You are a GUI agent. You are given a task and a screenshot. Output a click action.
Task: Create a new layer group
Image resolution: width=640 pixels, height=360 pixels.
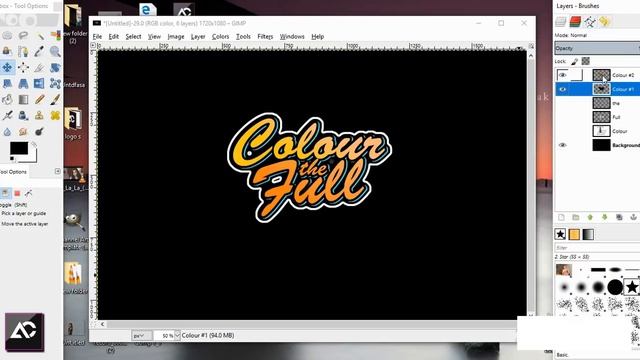click(576, 217)
